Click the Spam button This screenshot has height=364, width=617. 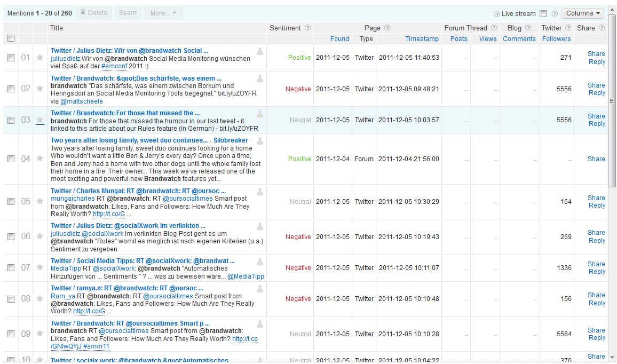(128, 13)
